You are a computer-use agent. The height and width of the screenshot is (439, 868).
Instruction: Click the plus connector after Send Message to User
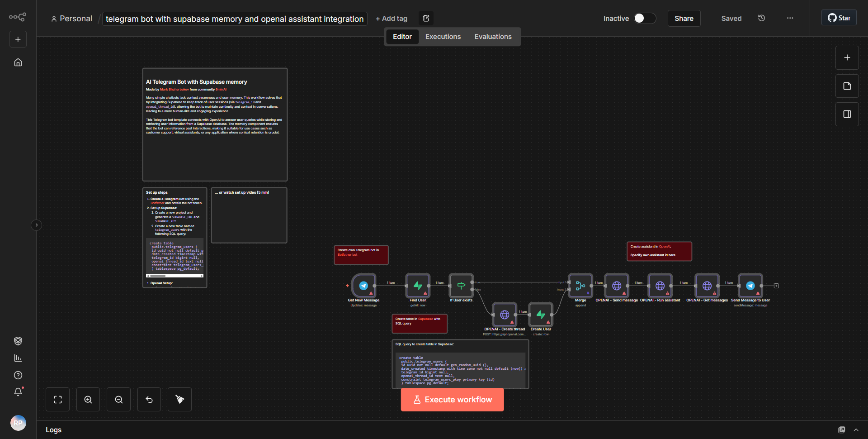776,286
